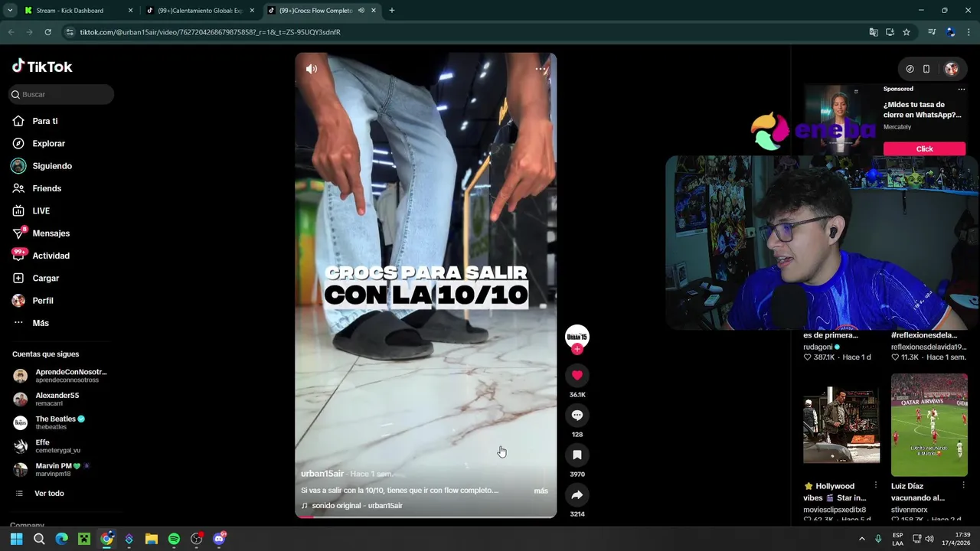980x551 pixels.
Task: Click the get-app phone icon at top right
Action: (x=926, y=69)
